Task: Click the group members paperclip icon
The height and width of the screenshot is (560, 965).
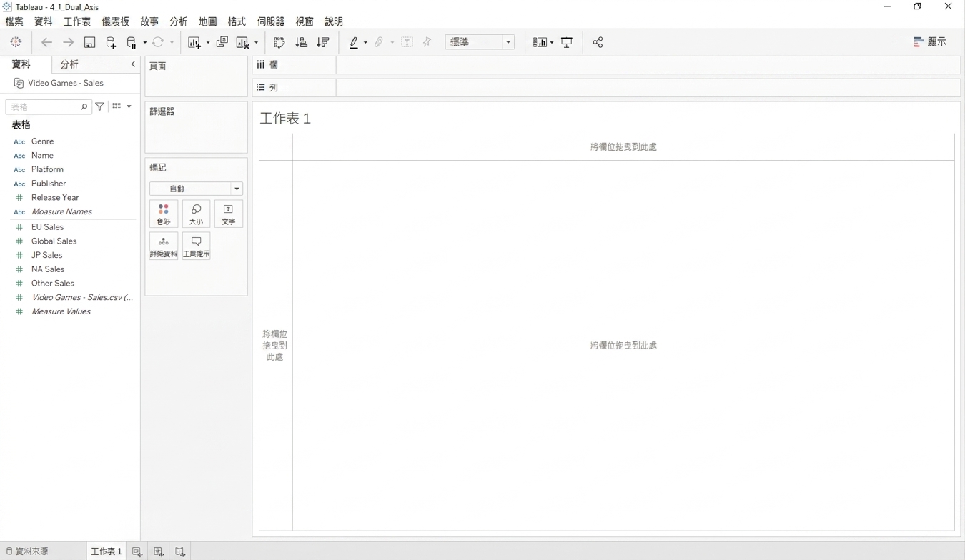Action: (x=380, y=43)
